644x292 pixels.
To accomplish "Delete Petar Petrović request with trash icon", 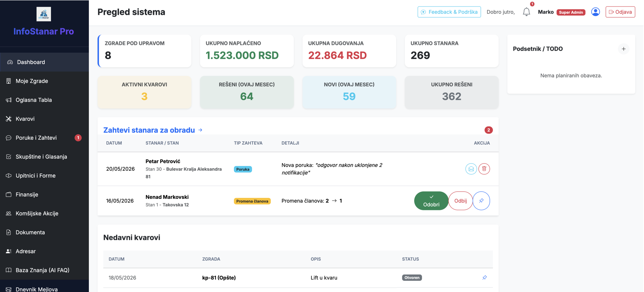I will (x=484, y=169).
